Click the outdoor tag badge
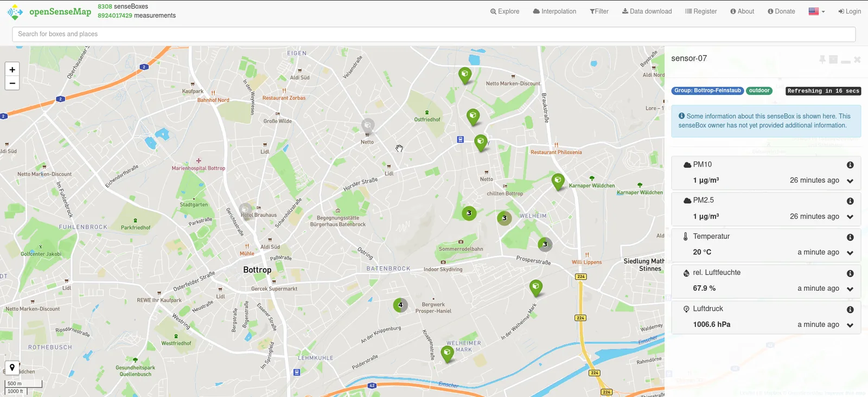 [759, 91]
